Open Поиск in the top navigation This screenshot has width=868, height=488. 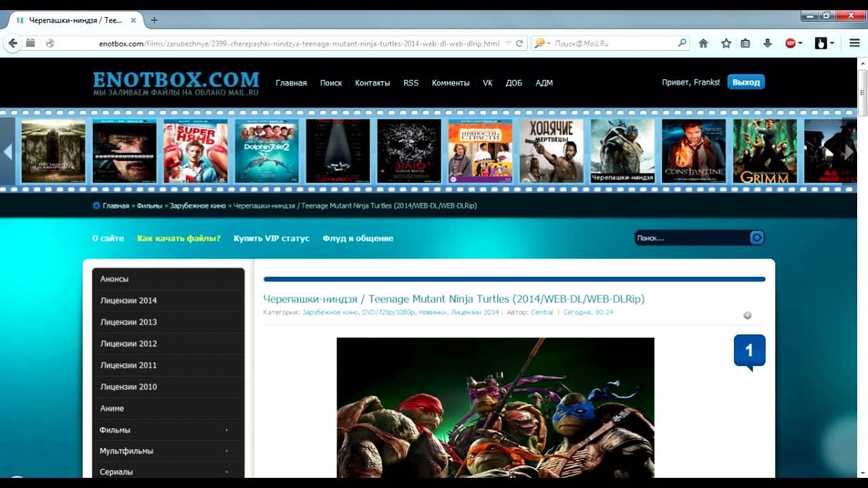[x=331, y=83]
